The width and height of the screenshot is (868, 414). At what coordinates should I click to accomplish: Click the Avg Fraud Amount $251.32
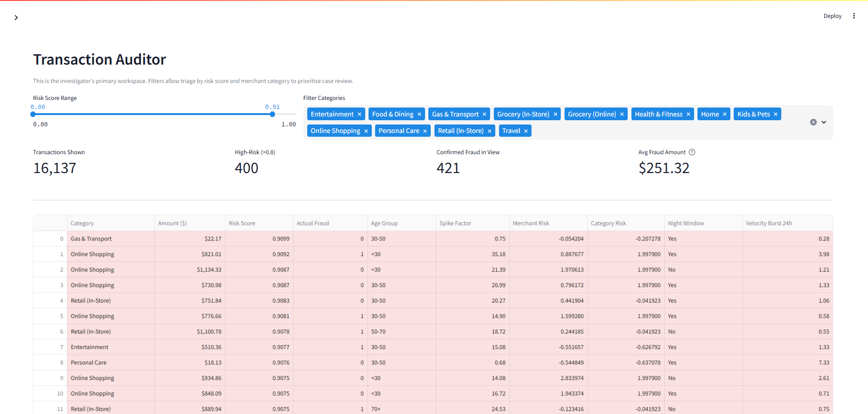point(664,168)
